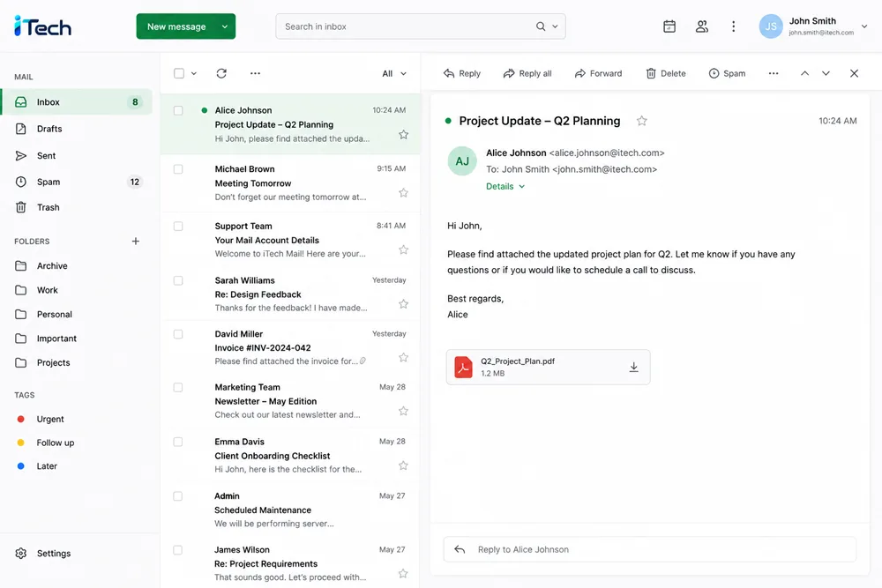
Task: Close the open message reading pane
Action: pos(854,73)
